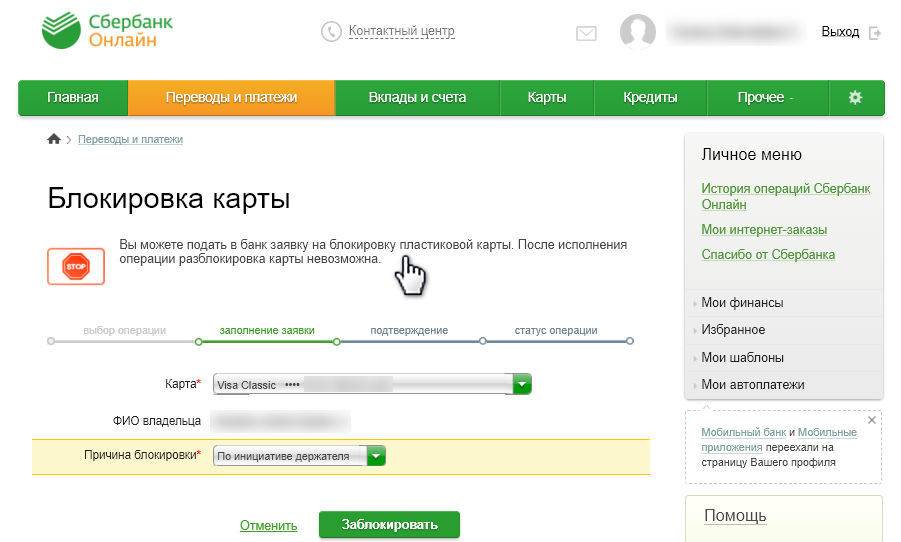The height and width of the screenshot is (542, 901).
Task: Click the user avatar icon
Action: [638, 31]
